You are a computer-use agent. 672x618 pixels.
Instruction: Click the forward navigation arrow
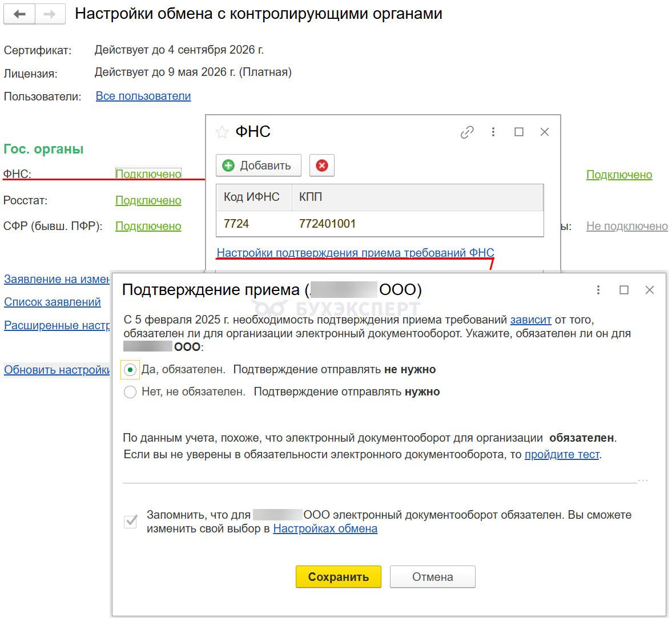[x=50, y=14]
